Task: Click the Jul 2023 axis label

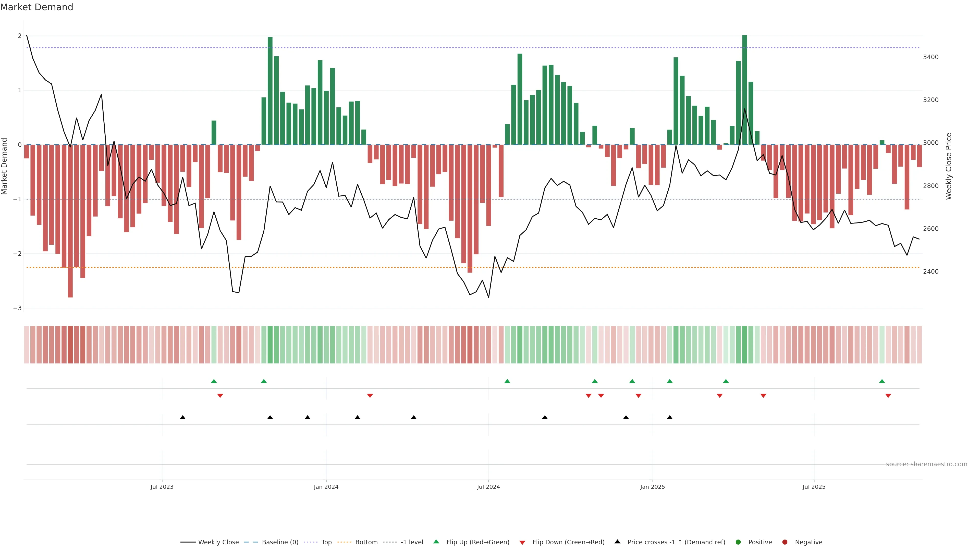Action: click(x=162, y=487)
